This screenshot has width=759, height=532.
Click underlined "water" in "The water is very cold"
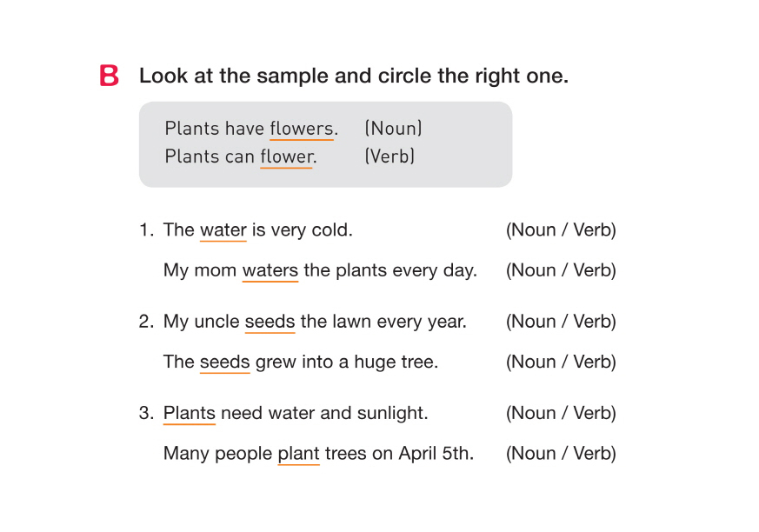(x=223, y=230)
